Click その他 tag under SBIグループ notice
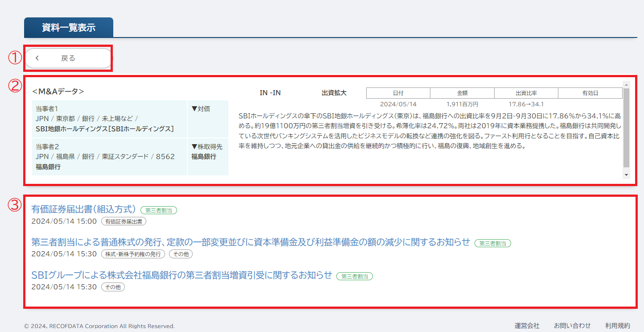The height and width of the screenshot is (332, 644). pos(113,287)
